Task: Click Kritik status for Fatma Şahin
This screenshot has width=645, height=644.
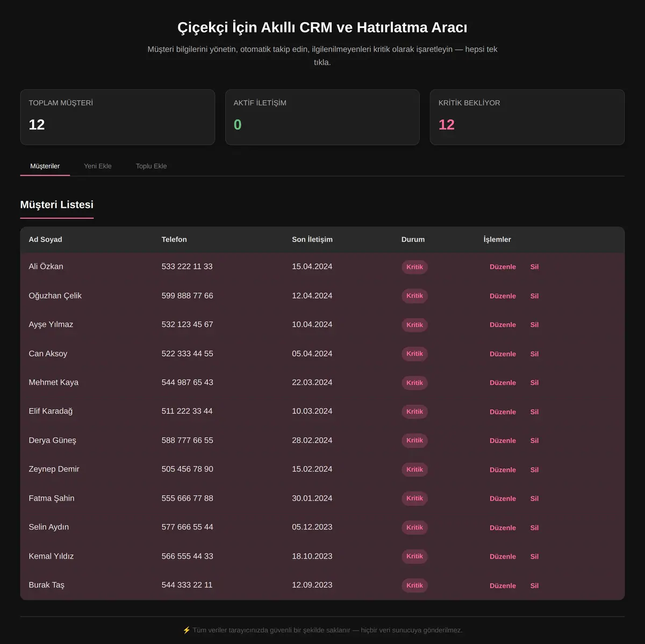Action: pos(414,499)
